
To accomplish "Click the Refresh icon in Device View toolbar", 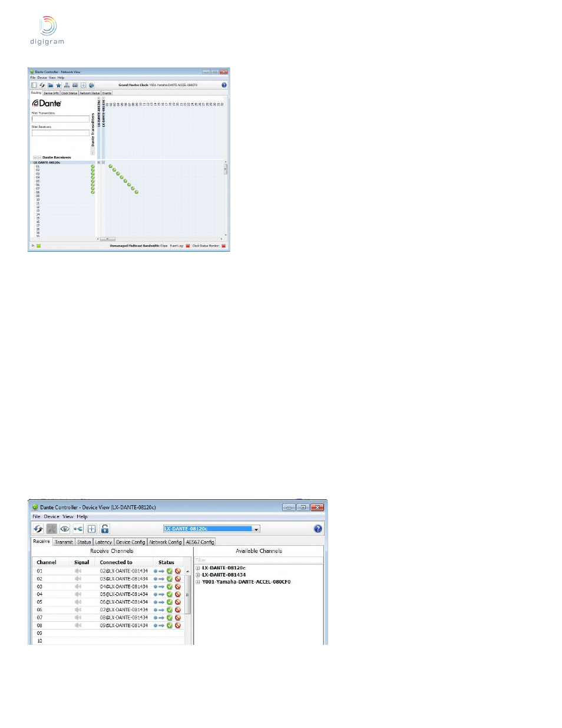I will pos(38,529).
